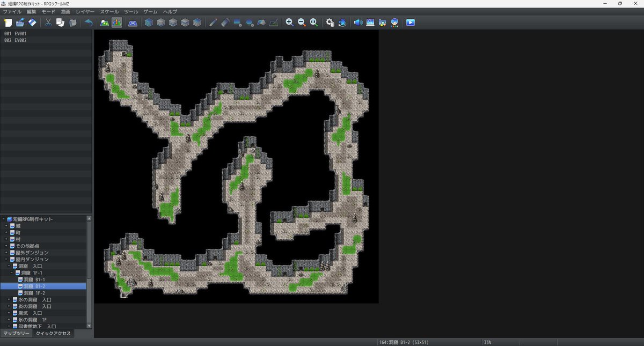Select the Flood Fill tool
Viewport: 644px width, 346px height.
tap(261, 23)
